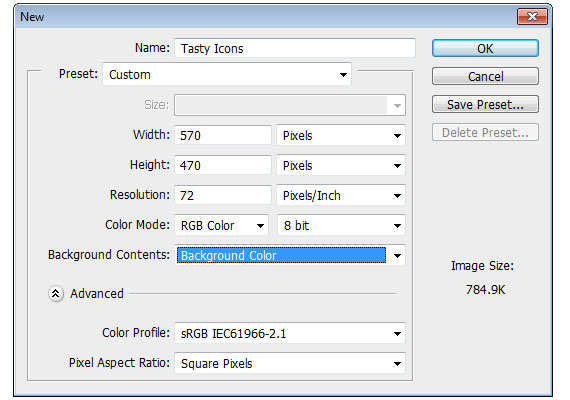Viewport: 570px width, 400px height.
Task: Click the Save Preset button
Action: click(485, 104)
